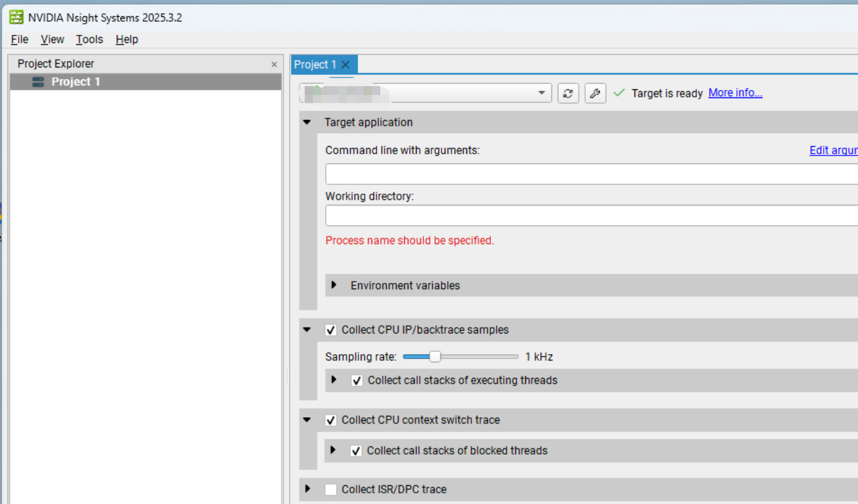The height and width of the screenshot is (504, 858).
Task: Click the More info link
Action: tap(735, 92)
